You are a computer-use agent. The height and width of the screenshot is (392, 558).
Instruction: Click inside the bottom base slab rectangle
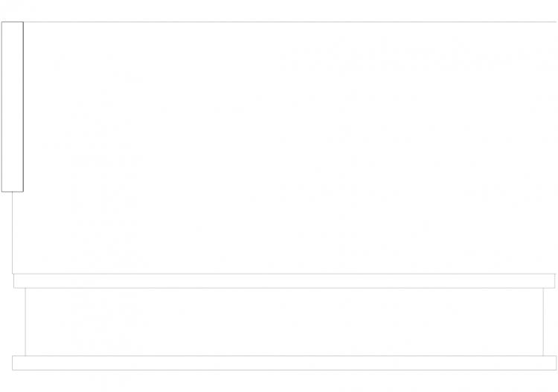click(x=284, y=363)
